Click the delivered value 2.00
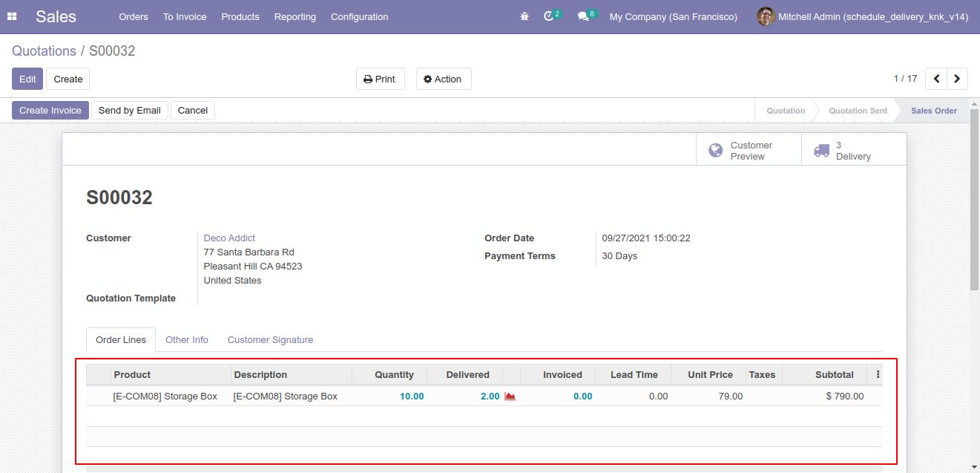The image size is (980, 473). [490, 397]
